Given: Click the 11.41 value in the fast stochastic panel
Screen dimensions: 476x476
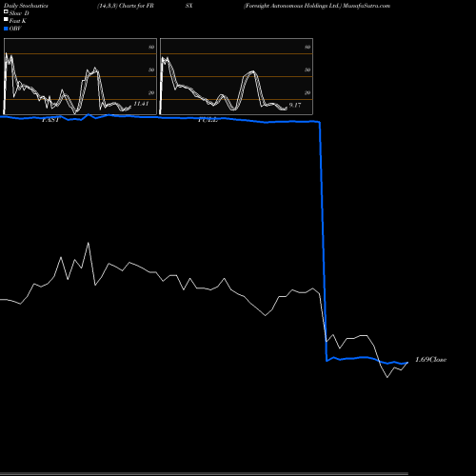Looking at the screenshot, I should (x=141, y=104).
